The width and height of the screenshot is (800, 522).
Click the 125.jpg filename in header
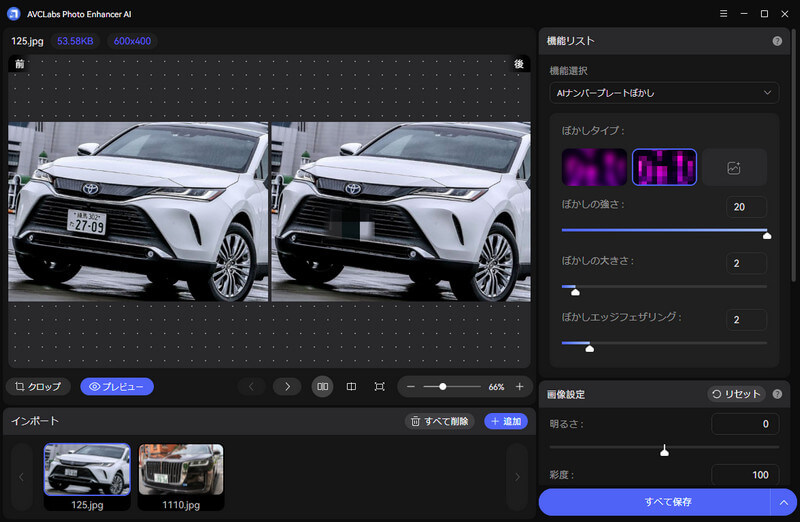[28, 41]
